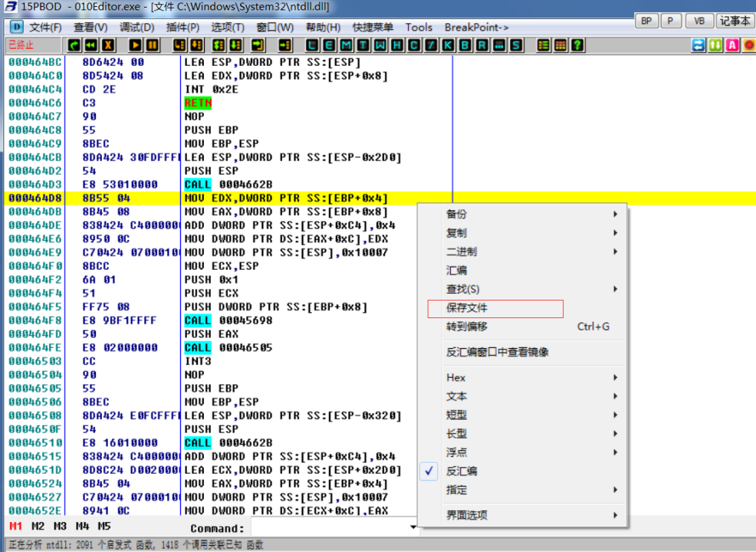Click the green question mark help icon
The width and height of the screenshot is (756, 552).
[x=577, y=45]
